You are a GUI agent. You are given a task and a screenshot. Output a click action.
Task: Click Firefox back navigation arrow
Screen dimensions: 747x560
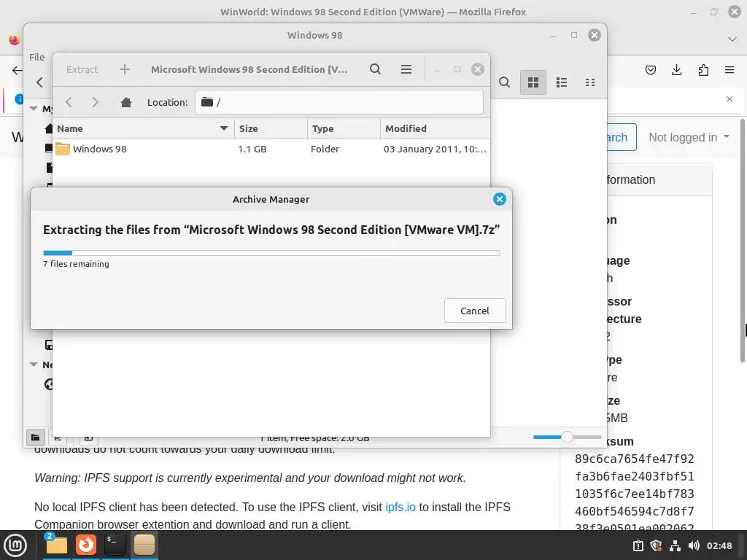tap(17, 71)
